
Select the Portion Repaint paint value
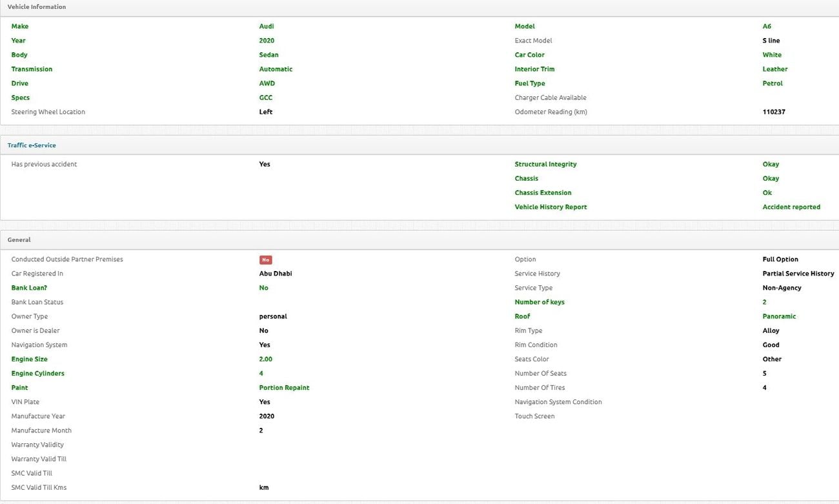coord(284,387)
